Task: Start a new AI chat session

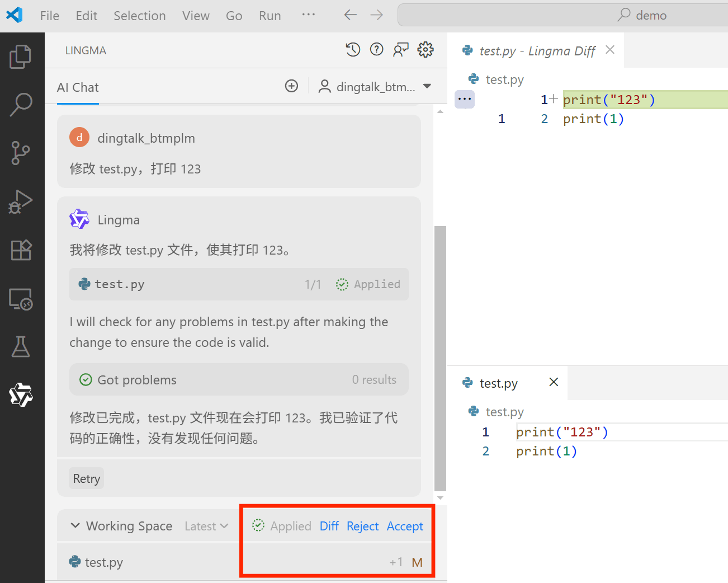Action: [291, 86]
